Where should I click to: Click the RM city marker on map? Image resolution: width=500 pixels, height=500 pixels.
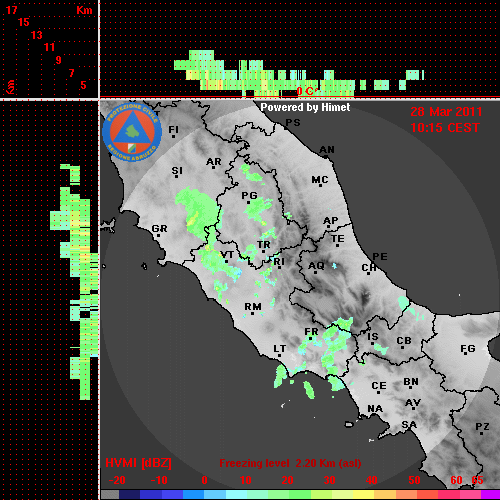point(253,314)
